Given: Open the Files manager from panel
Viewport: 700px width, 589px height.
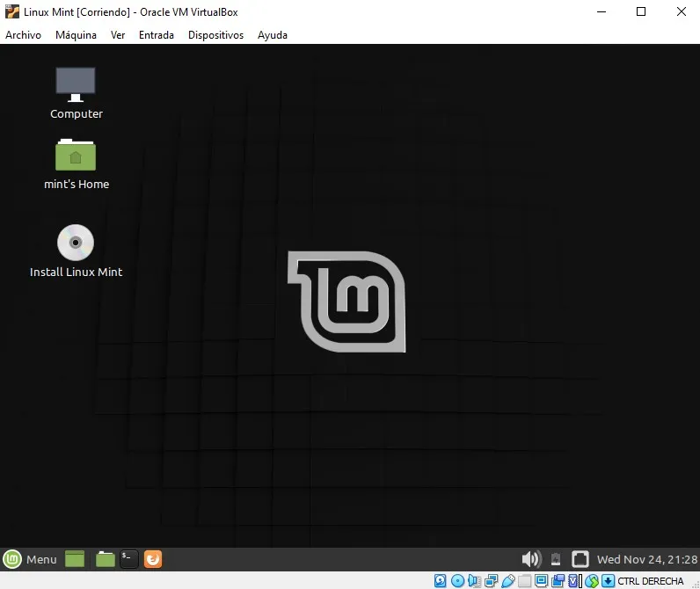Looking at the screenshot, I should point(106,559).
